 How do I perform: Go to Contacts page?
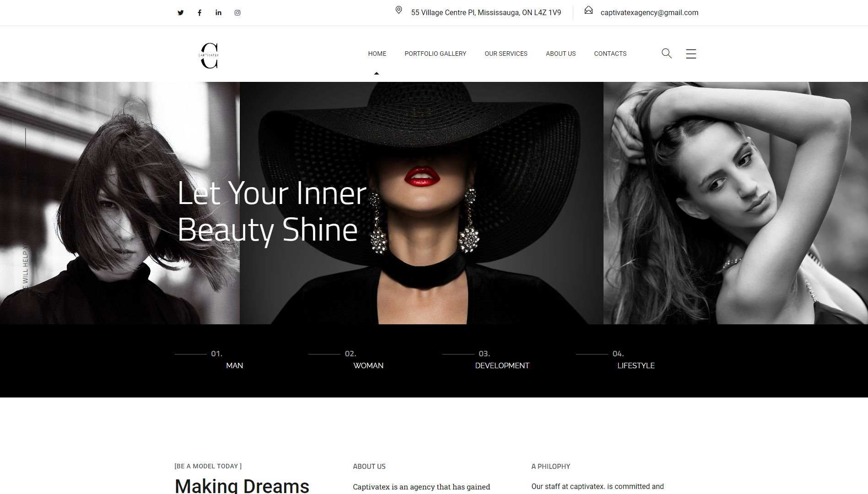610,54
